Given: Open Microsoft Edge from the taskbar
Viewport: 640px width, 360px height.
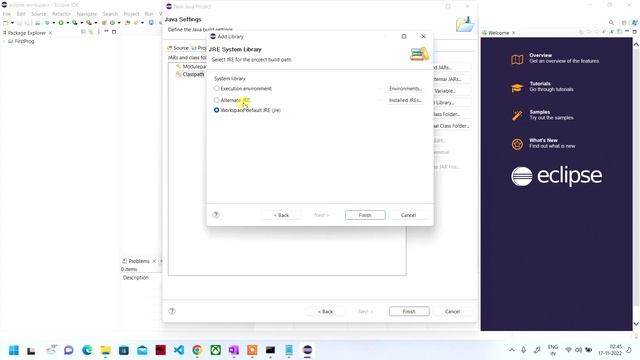Looking at the screenshot, I should (87, 350).
